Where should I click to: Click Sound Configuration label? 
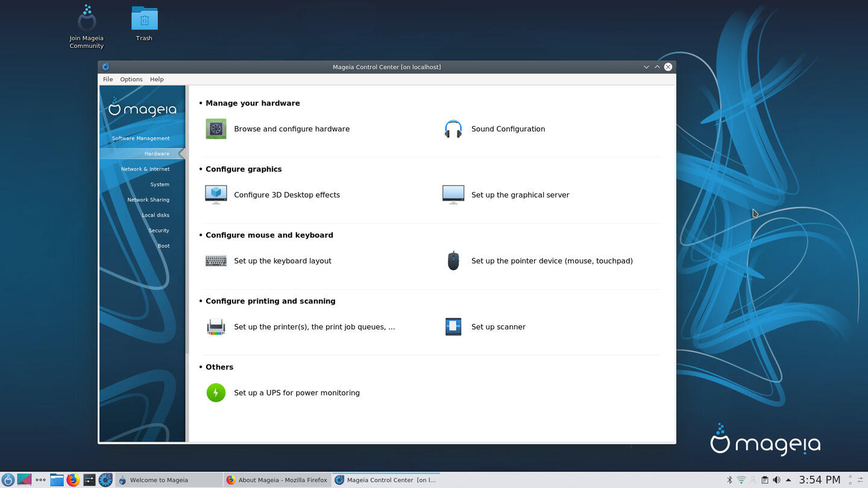[508, 129]
